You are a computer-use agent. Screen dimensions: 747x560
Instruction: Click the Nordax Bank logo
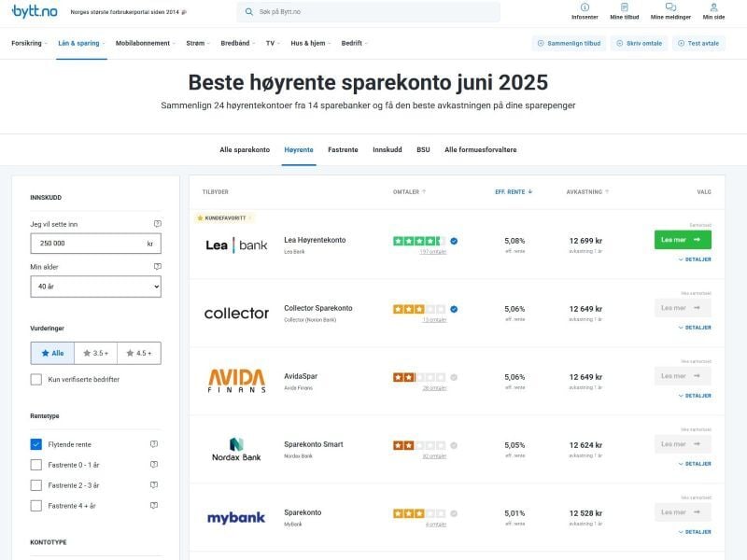coord(236,450)
